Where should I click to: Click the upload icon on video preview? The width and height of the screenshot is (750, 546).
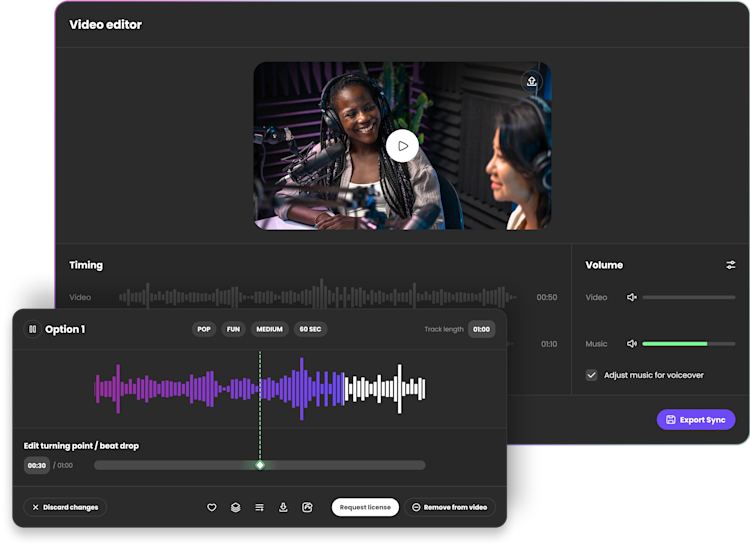[x=531, y=81]
